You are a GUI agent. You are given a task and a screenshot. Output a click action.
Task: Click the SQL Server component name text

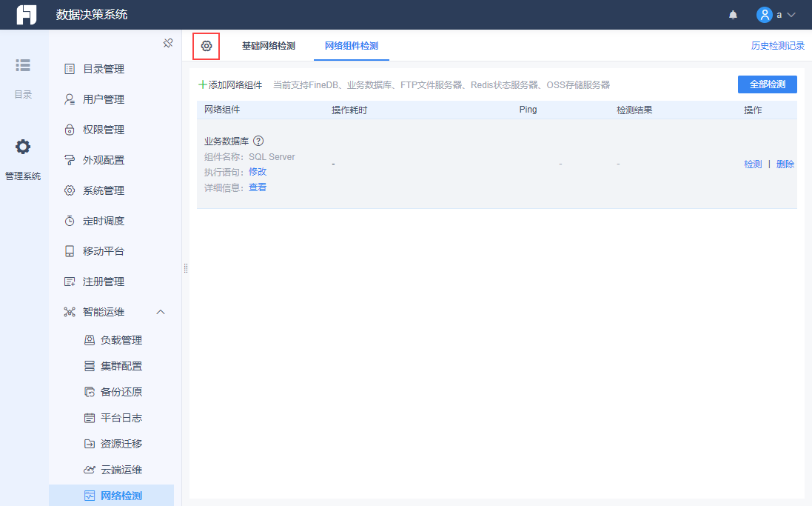(272, 156)
